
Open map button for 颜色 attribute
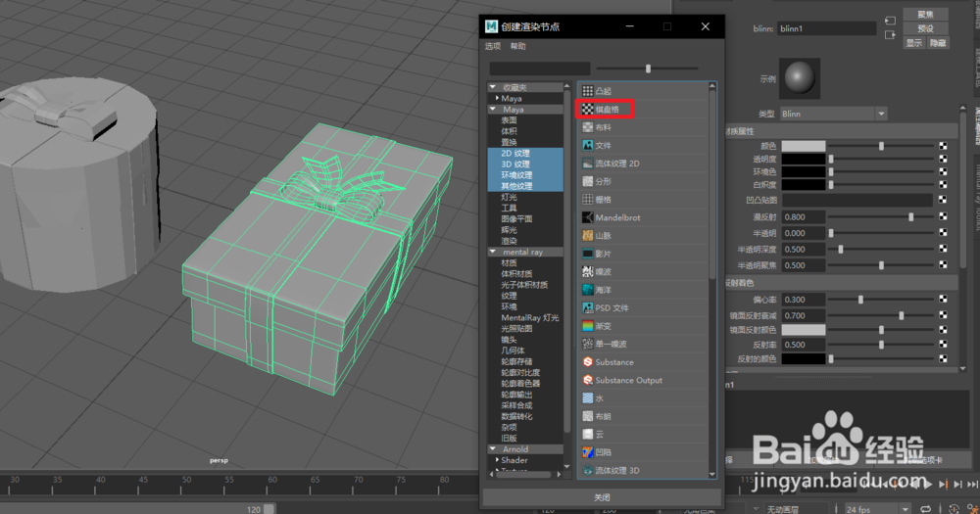click(x=943, y=146)
